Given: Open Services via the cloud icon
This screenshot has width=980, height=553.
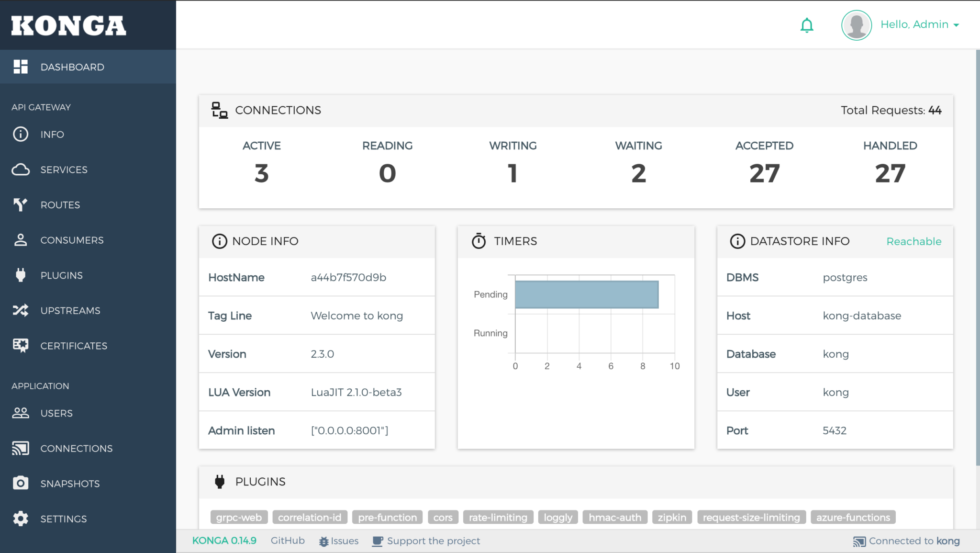Looking at the screenshot, I should (x=20, y=169).
